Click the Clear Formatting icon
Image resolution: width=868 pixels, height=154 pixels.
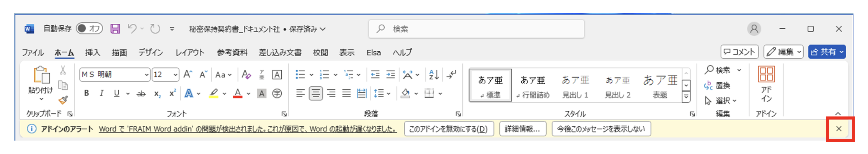tap(246, 74)
